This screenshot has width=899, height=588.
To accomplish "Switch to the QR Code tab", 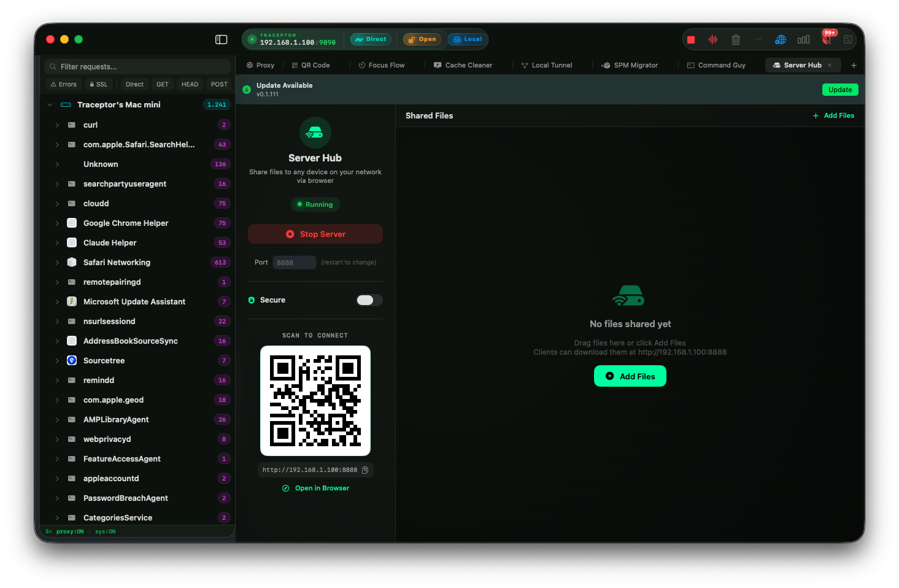I will click(311, 65).
